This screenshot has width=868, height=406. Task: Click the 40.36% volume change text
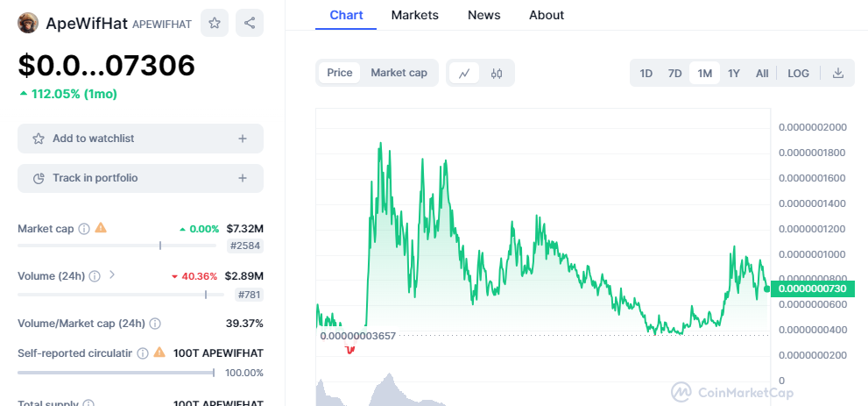pos(194,276)
